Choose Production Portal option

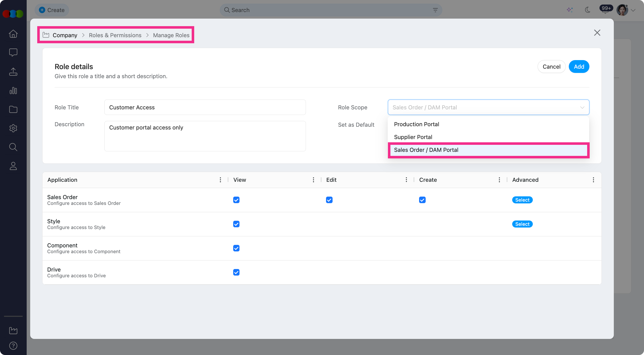[489, 124]
